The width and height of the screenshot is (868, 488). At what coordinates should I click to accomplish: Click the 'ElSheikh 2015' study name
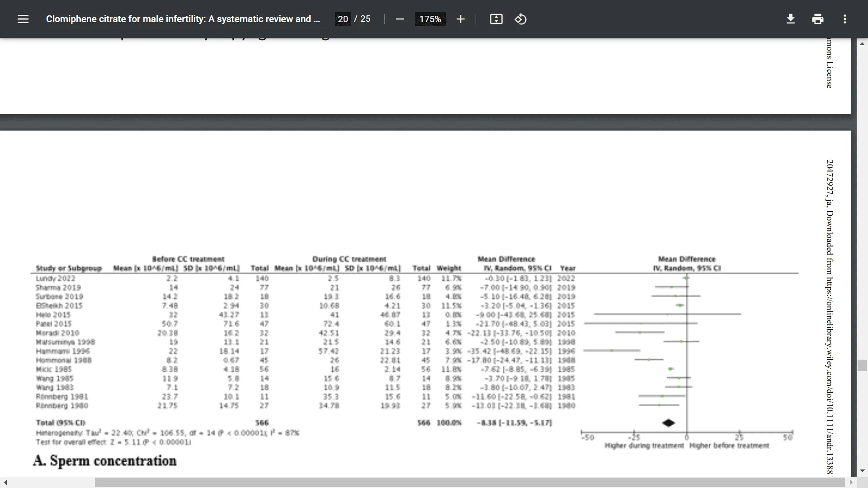[x=59, y=305]
